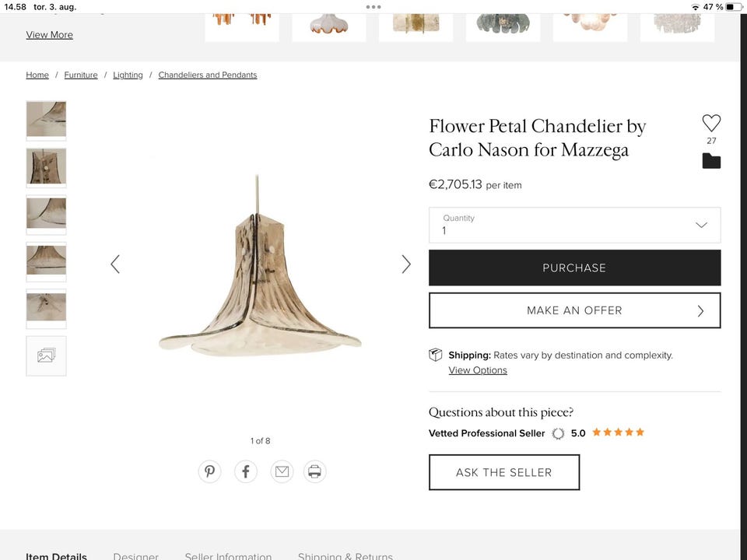Navigate to Chandeliers and Pendants breadcrumb
The image size is (747, 560).
[x=208, y=75]
